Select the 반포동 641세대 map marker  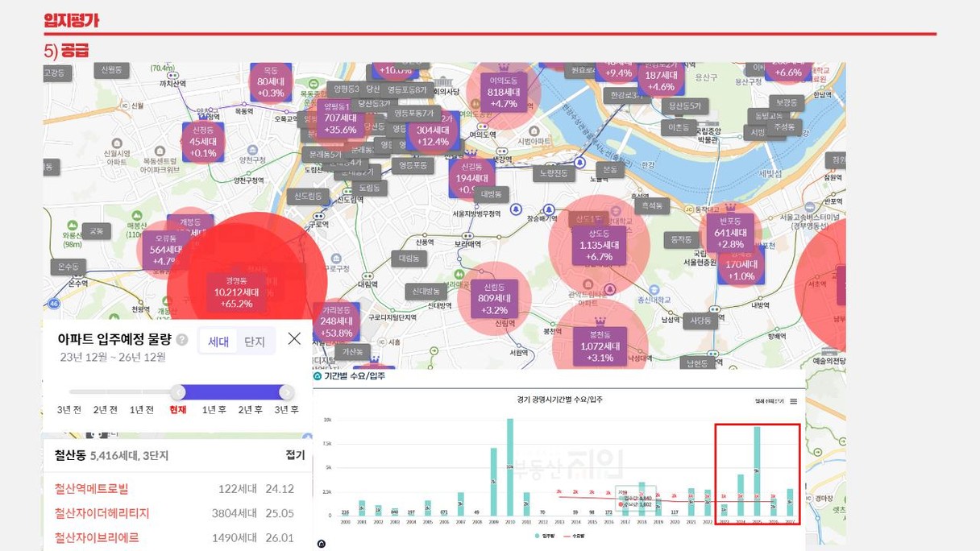(730, 233)
